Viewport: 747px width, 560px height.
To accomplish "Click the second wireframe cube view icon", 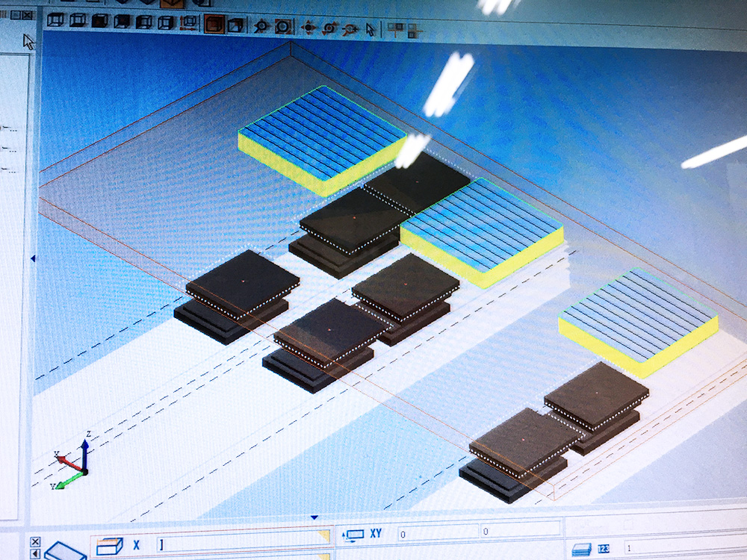I will (x=78, y=20).
